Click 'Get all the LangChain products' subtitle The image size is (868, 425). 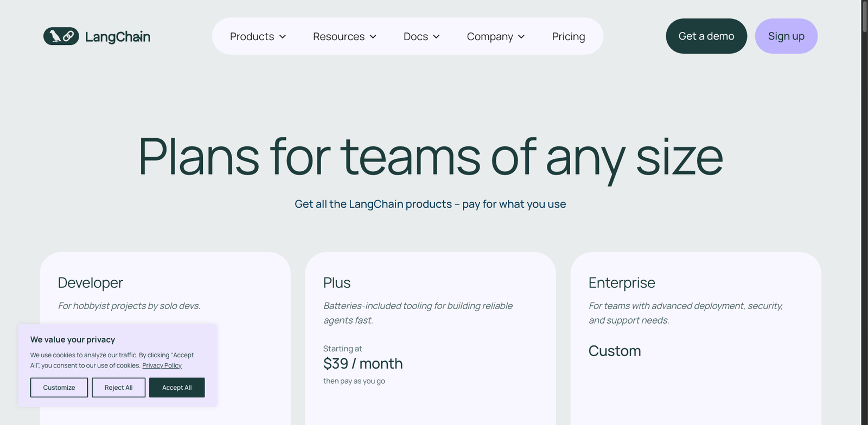[430, 204]
